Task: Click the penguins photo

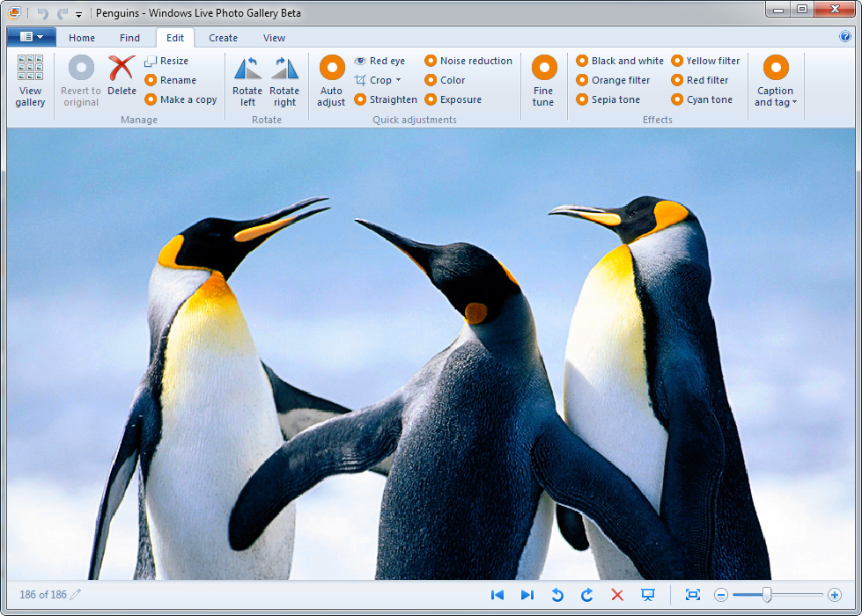Action: coord(431,354)
